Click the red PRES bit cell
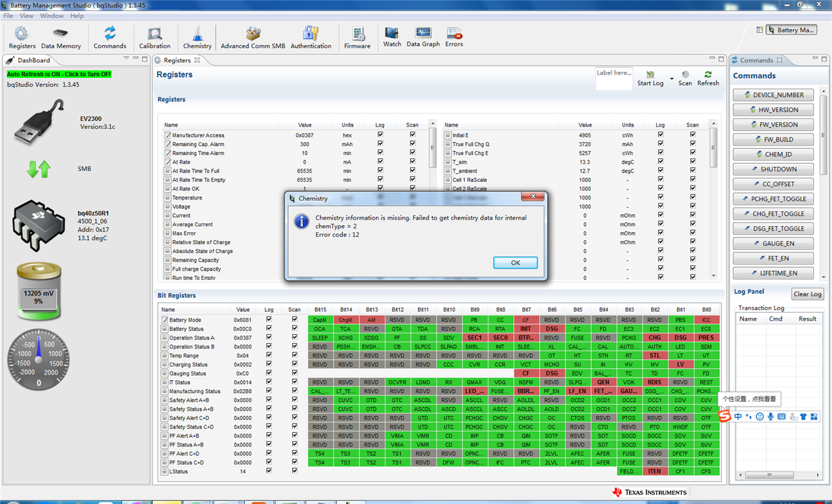832x504 pixels. pos(706,338)
